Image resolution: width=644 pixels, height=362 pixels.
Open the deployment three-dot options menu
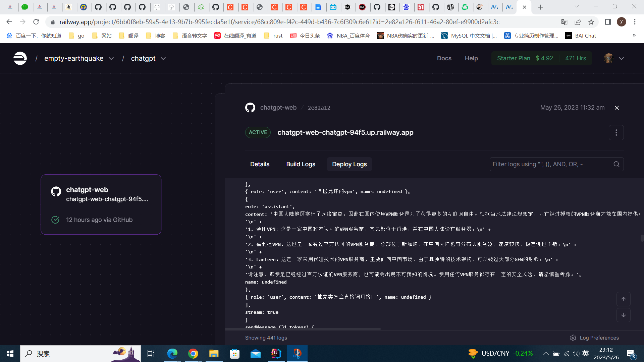click(616, 133)
